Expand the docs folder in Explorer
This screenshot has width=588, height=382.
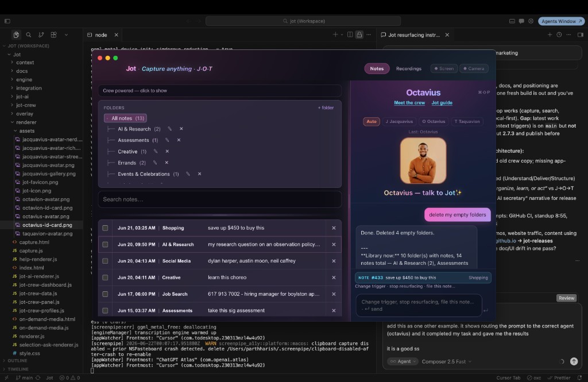[x=22, y=71]
